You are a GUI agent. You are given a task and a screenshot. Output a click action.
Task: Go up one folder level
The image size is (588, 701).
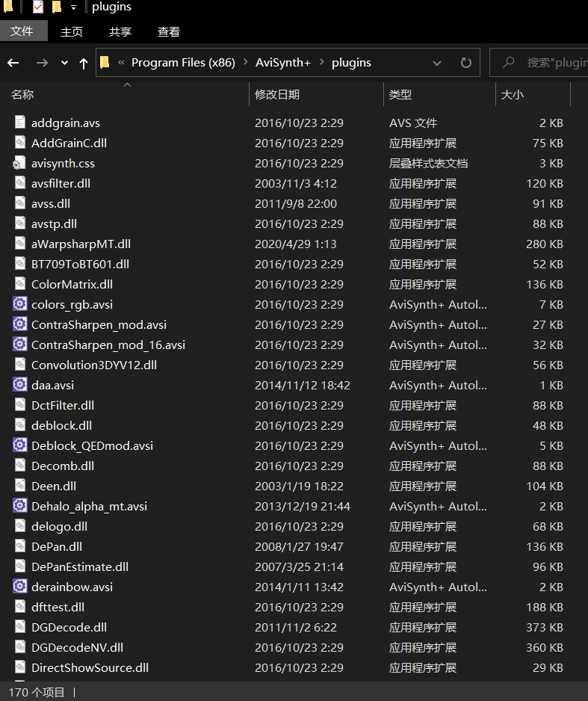84,63
